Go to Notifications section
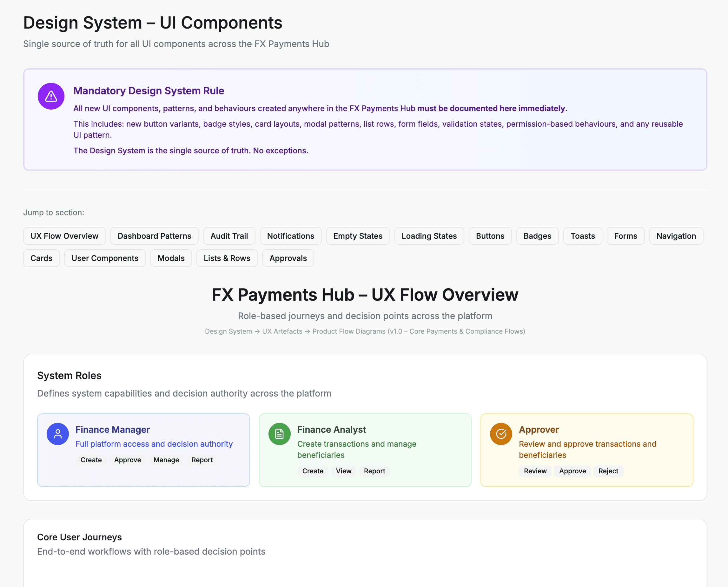This screenshot has width=728, height=587. click(x=290, y=236)
